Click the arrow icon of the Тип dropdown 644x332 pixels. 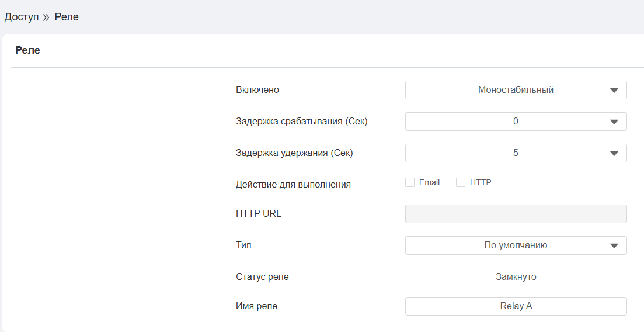(x=614, y=246)
